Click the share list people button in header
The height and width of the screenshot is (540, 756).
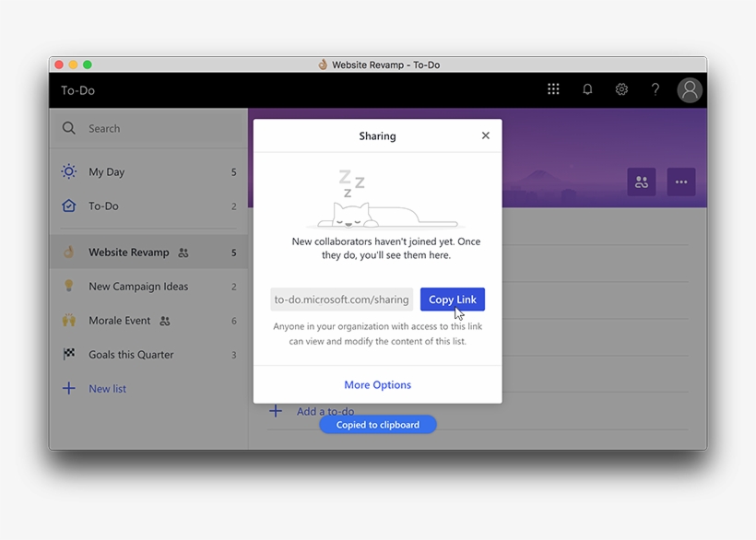pyautogui.click(x=642, y=182)
